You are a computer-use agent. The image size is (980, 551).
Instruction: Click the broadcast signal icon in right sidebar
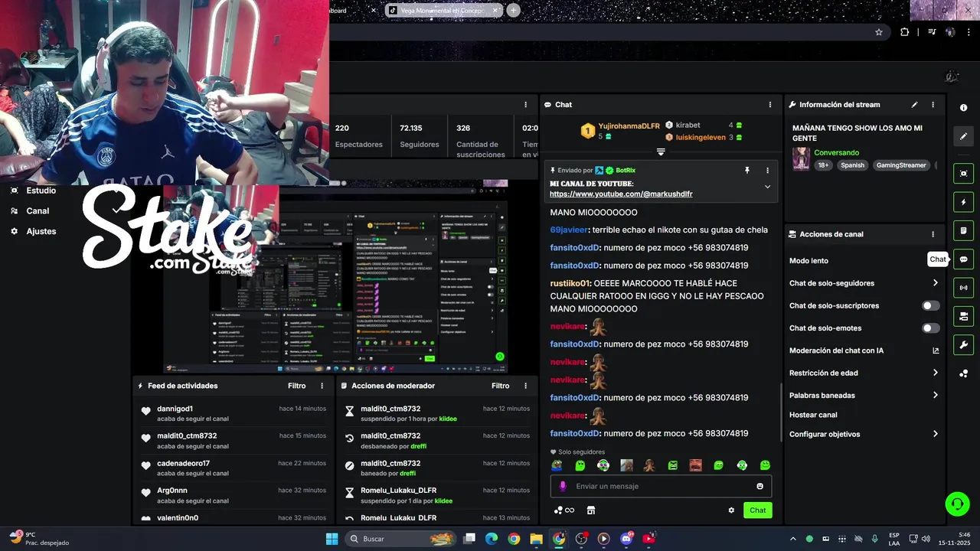click(964, 288)
